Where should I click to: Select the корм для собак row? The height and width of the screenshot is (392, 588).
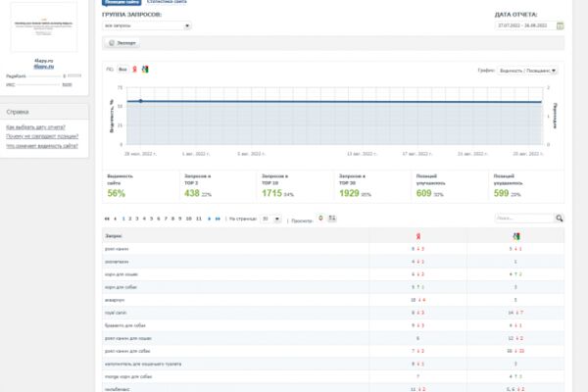click(333, 287)
